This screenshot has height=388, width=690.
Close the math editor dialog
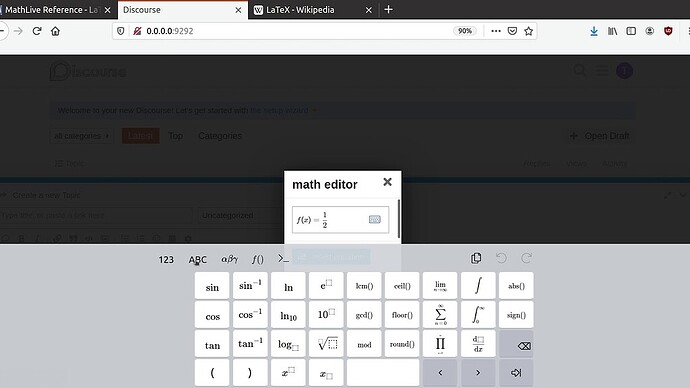point(387,182)
